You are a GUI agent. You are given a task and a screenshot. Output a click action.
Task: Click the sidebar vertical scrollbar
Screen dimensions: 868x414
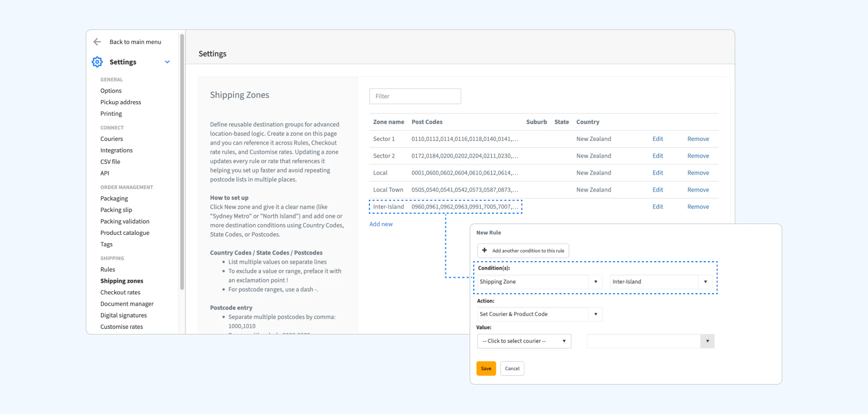[182, 161]
